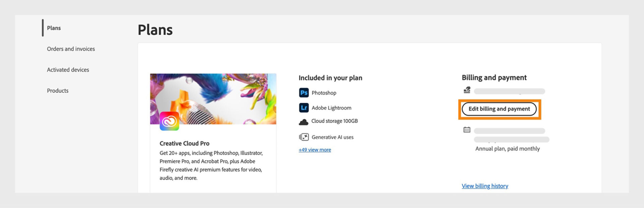Go to Orders and invoices
Viewport: 644px width, 208px height.
point(71,49)
